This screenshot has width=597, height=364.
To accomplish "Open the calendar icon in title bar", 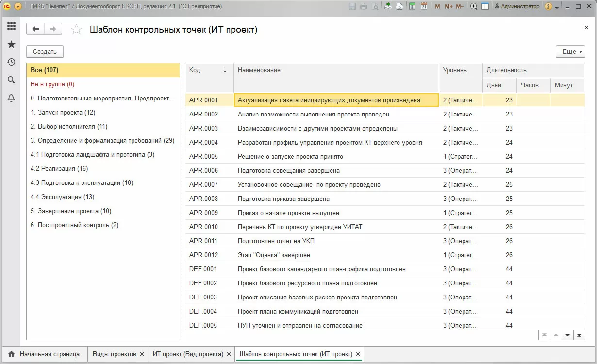I will [x=424, y=6].
